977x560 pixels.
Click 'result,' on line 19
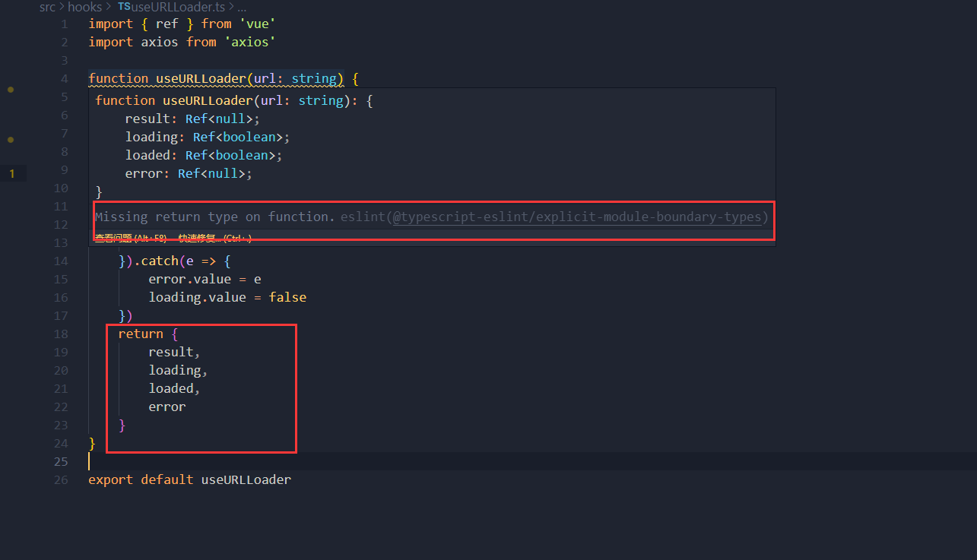[175, 352]
